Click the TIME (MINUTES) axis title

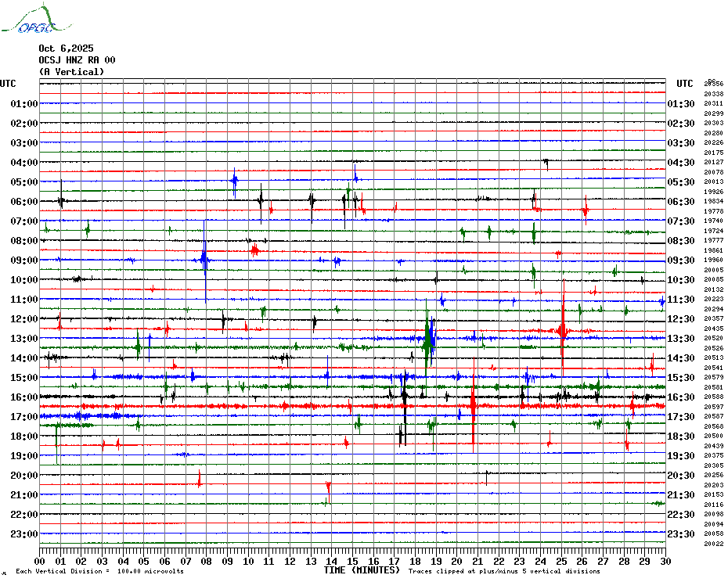tap(361, 570)
